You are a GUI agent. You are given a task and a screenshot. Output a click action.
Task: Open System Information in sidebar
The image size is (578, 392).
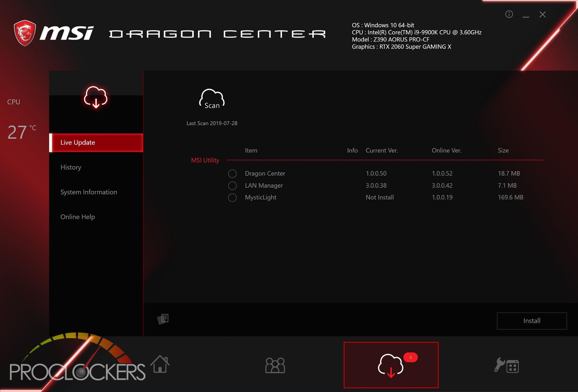pyautogui.click(x=89, y=192)
